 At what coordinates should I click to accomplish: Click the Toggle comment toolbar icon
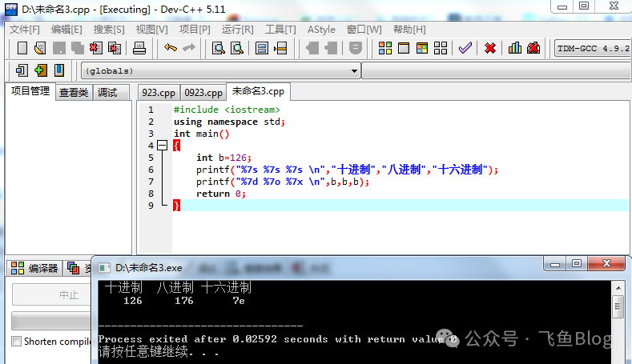(x=355, y=48)
